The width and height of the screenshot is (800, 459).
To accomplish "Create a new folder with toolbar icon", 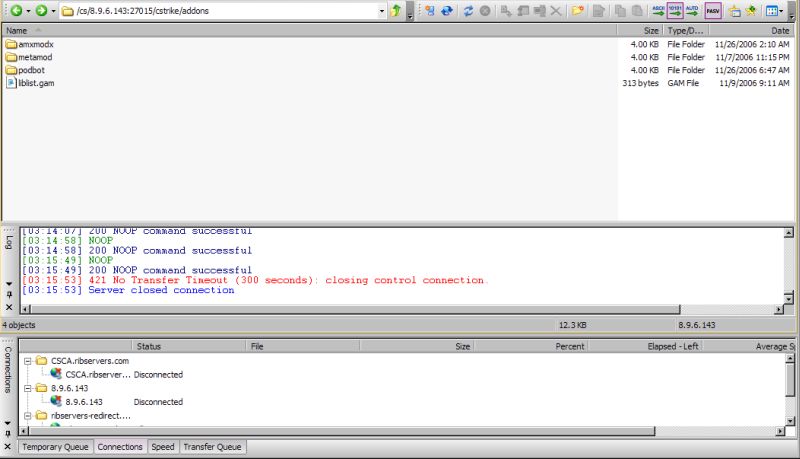I will coord(578,11).
